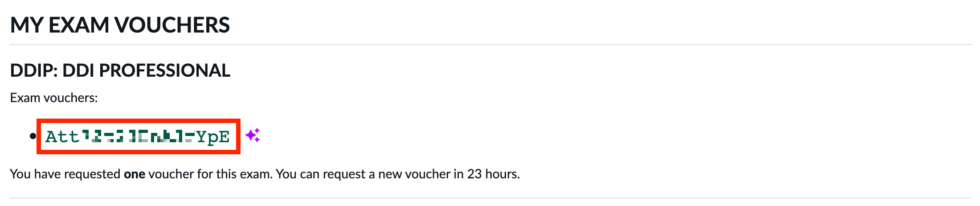Click the divider line at page bottom

point(490,198)
